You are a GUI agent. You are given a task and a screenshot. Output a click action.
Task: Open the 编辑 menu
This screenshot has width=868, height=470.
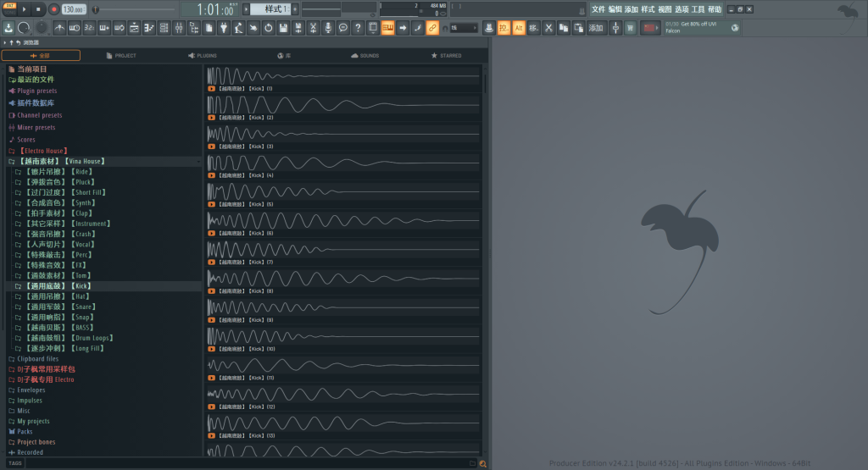click(615, 9)
